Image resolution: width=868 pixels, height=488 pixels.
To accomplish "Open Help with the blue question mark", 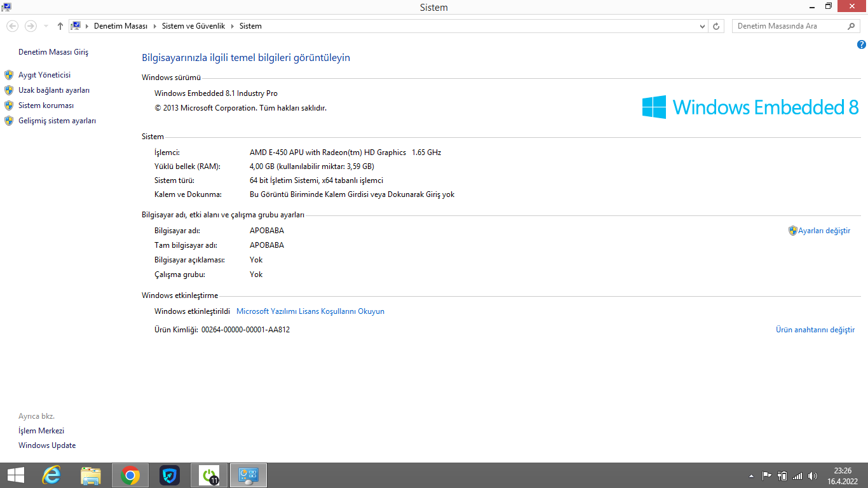I will 862,44.
